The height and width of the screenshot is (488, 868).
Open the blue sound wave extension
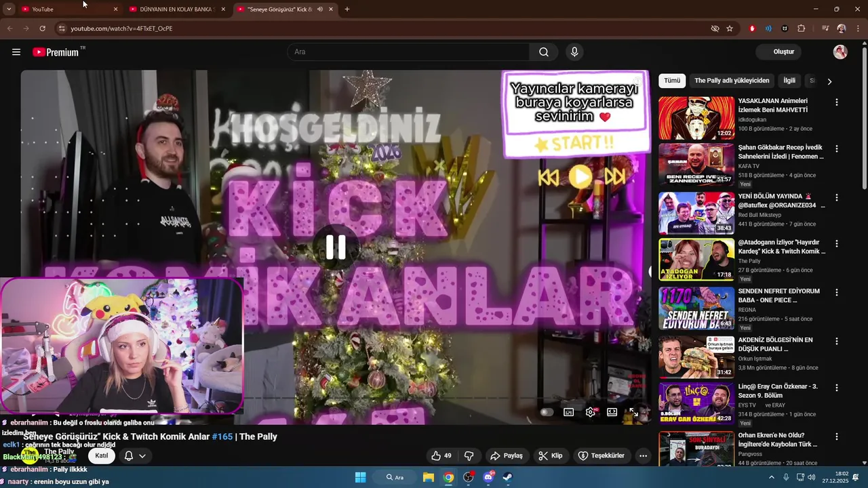[768, 28]
